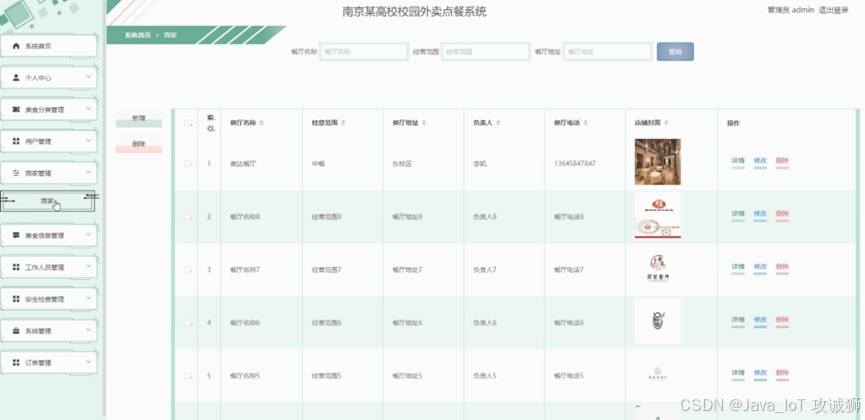
Task: Collapse the 商家管理 menu chevron
Action: [x=88, y=173]
